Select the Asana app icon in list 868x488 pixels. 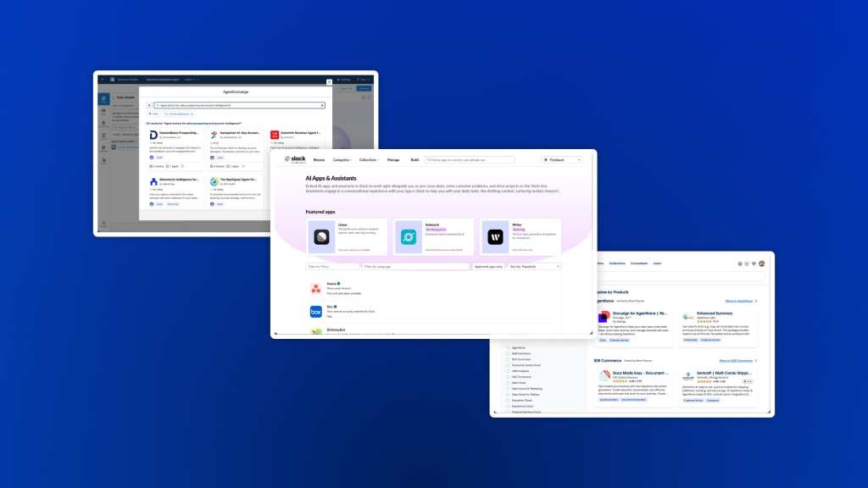click(315, 288)
